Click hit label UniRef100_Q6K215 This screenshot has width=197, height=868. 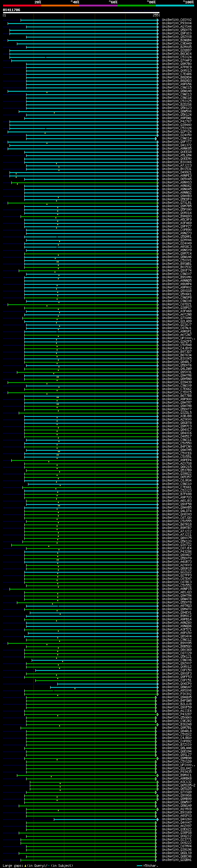pos(176,467)
